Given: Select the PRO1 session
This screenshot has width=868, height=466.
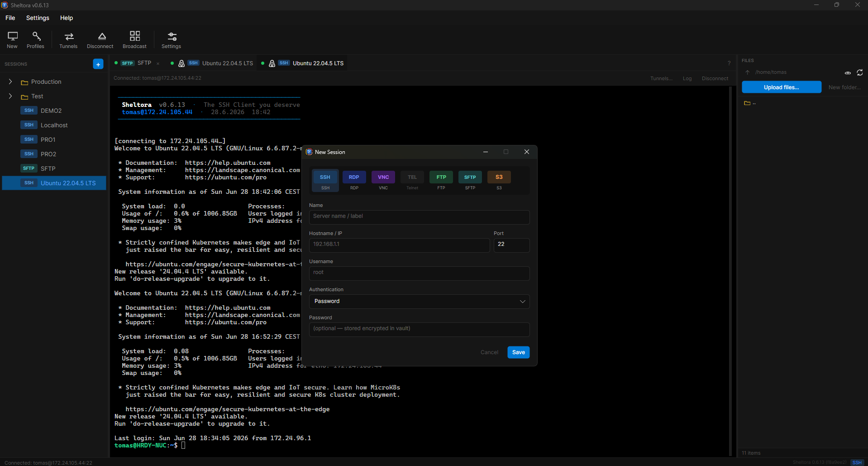Looking at the screenshot, I should click(x=54, y=139).
